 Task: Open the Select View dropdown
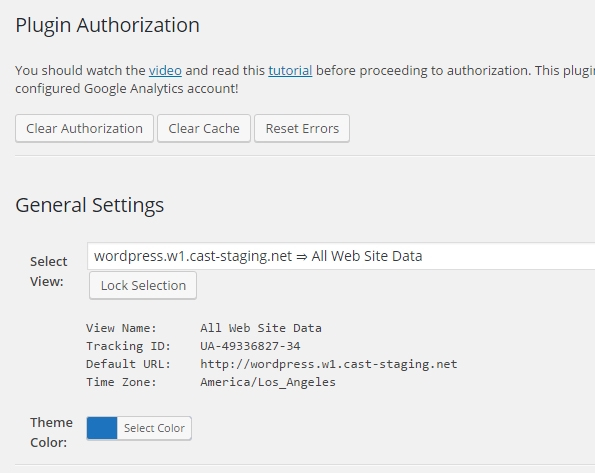[x=341, y=256]
